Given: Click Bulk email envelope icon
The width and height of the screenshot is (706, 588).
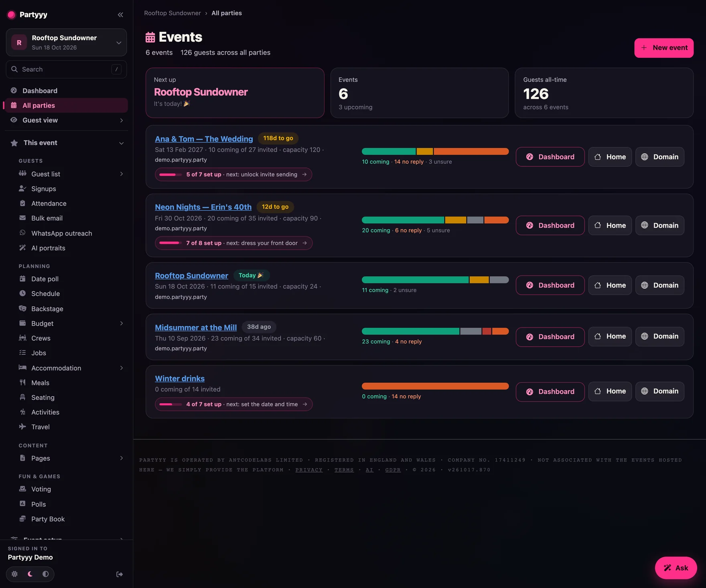Looking at the screenshot, I should pyautogui.click(x=22, y=218).
